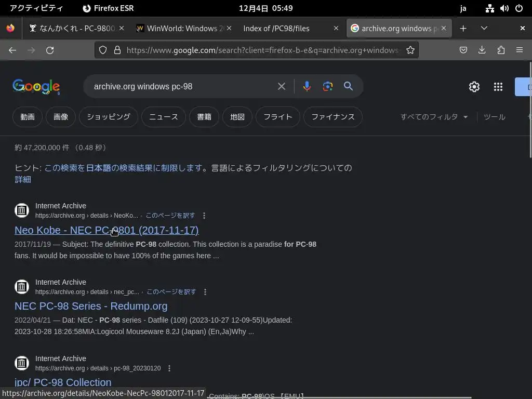The width and height of the screenshot is (532, 399).
Task: Open Neo Kobe NEC PC-9801 result
Action: tap(107, 230)
